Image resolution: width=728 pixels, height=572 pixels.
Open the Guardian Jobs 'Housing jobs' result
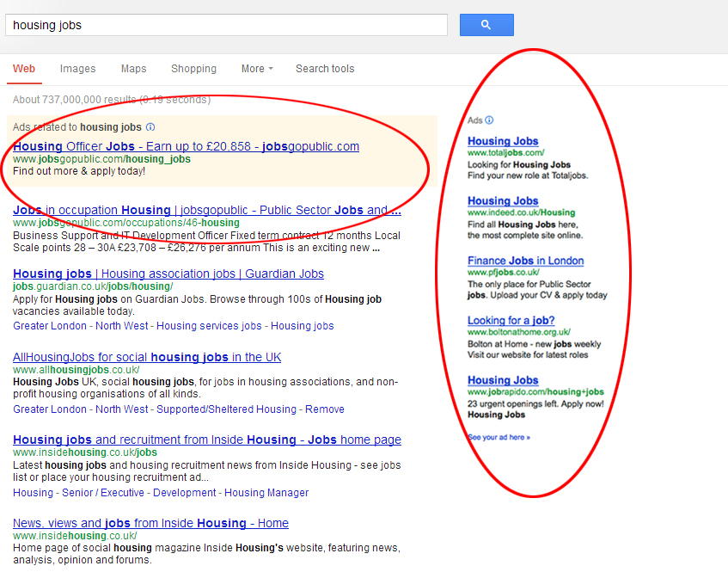pyautogui.click(x=168, y=274)
